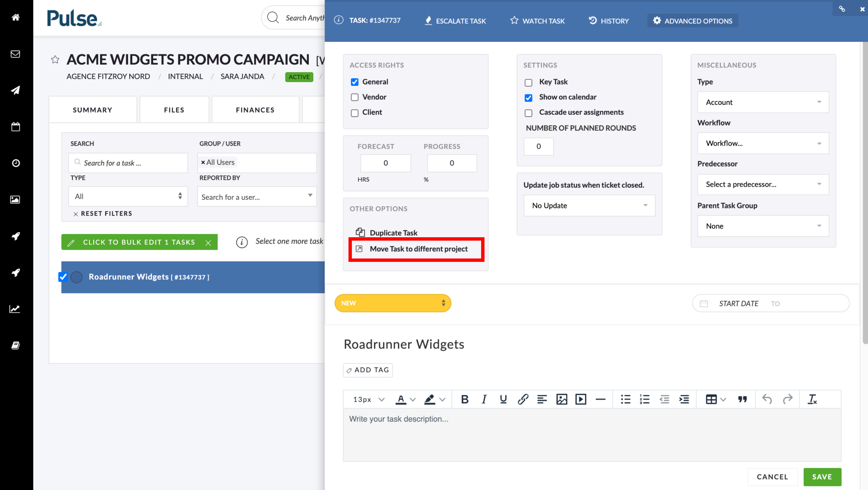Open the chart analytics icon in sidebar
The height and width of the screenshot is (490, 868).
pos(15,309)
